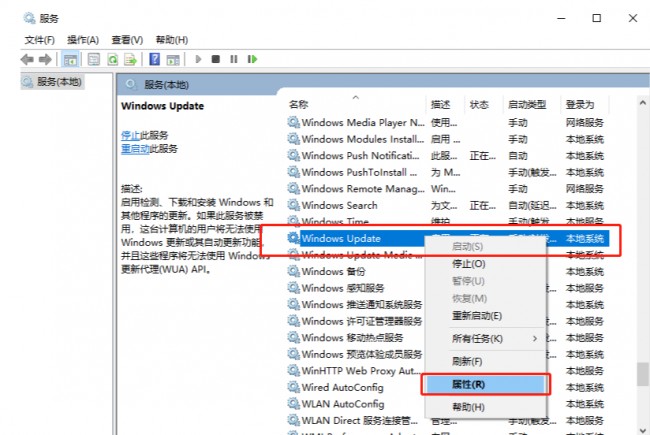Open the 查看(V) menu
This screenshot has height=435, width=650.
coord(127,40)
